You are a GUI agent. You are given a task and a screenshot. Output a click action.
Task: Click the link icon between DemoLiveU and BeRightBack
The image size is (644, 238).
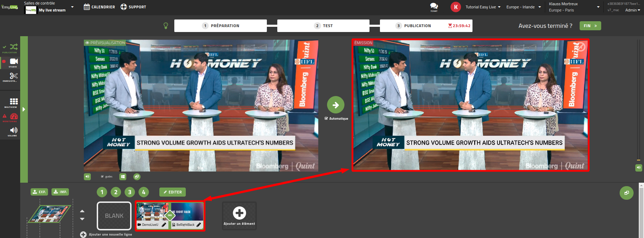pyautogui.click(x=170, y=215)
